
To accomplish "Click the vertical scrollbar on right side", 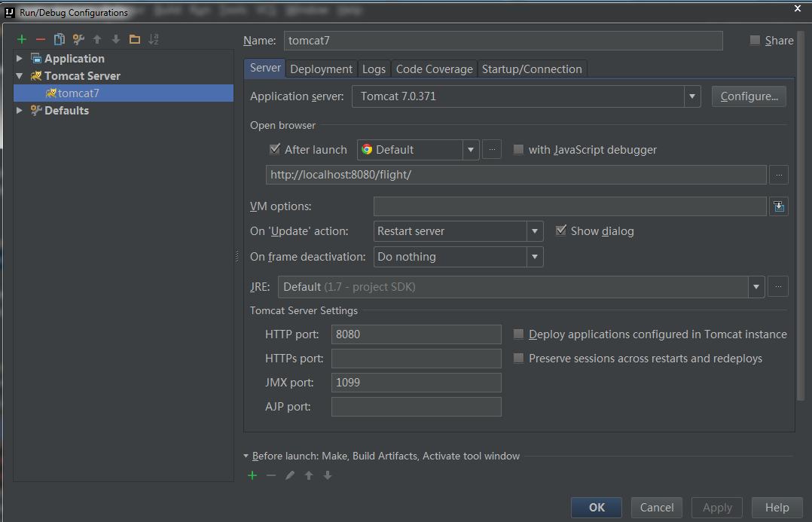I will (x=801, y=215).
